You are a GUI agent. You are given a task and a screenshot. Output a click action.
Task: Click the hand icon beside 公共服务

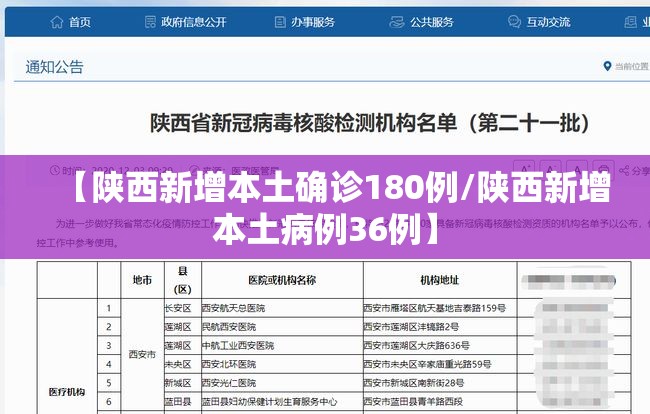397,22
